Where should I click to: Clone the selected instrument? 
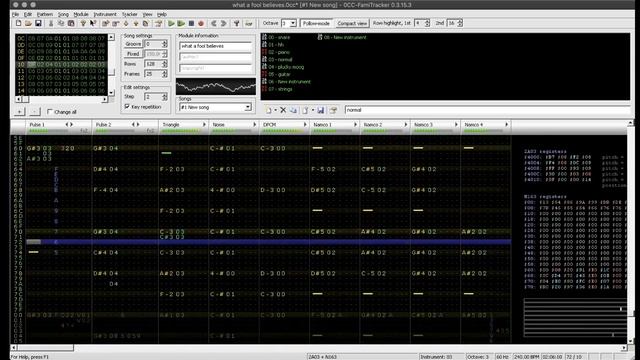[293, 110]
